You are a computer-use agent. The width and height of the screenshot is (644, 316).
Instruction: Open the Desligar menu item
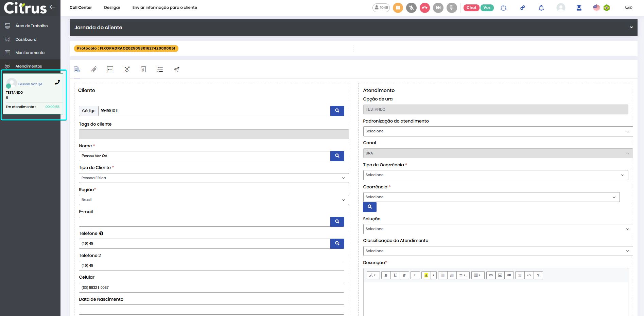pos(112,7)
